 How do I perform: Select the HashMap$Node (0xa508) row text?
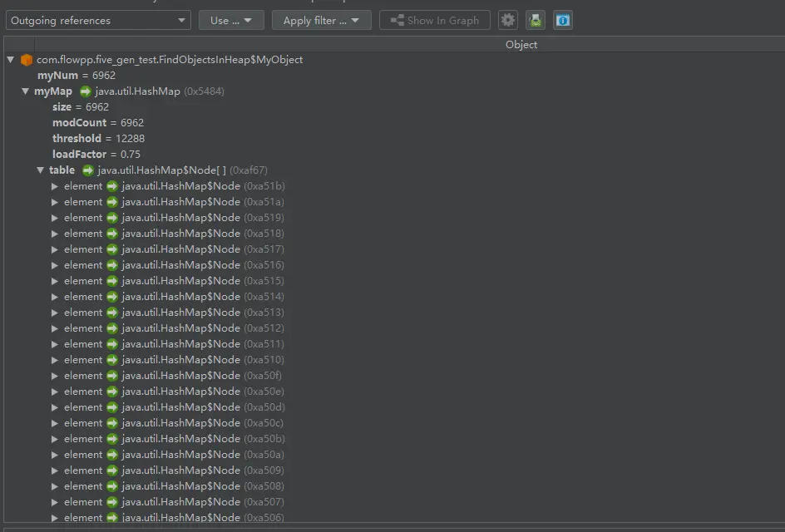pos(203,486)
